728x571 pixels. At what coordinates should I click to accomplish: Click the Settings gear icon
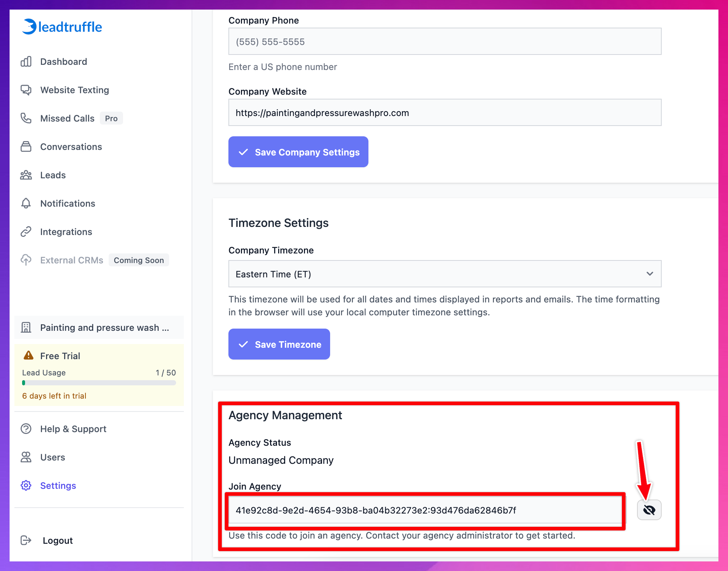pos(26,486)
